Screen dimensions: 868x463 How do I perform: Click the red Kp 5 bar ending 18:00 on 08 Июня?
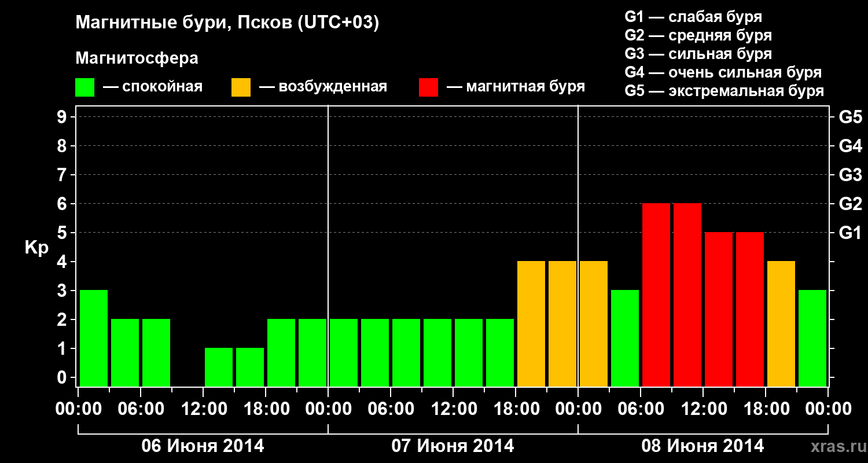tap(750, 309)
